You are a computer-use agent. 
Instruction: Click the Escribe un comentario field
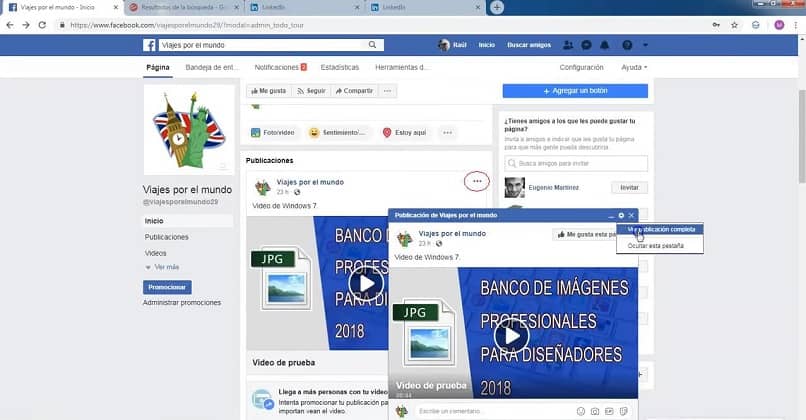point(493,411)
